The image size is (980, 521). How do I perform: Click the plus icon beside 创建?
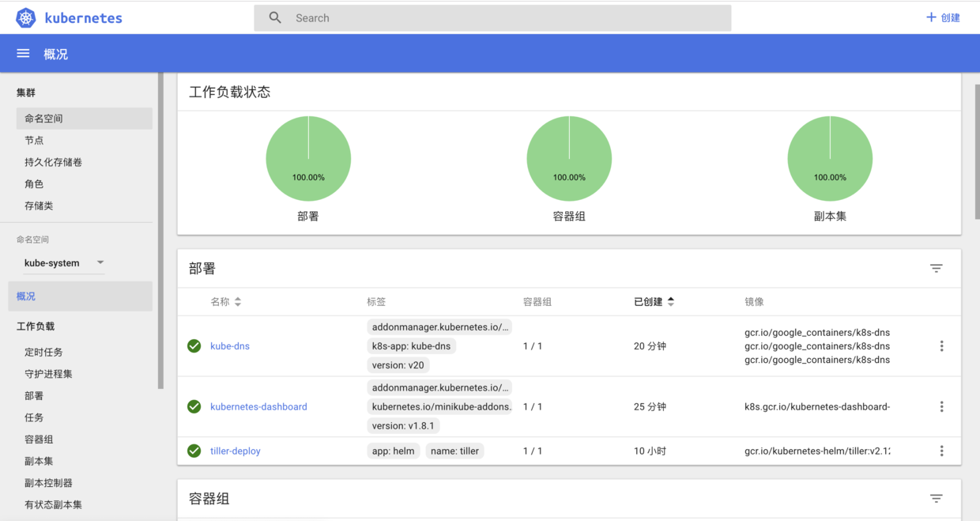(x=931, y=17)
